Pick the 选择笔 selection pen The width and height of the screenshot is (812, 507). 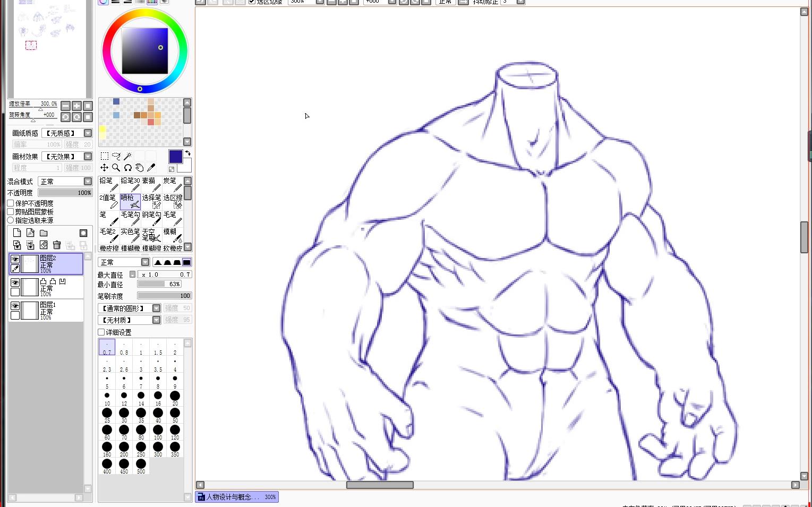[x=151, y=202]
